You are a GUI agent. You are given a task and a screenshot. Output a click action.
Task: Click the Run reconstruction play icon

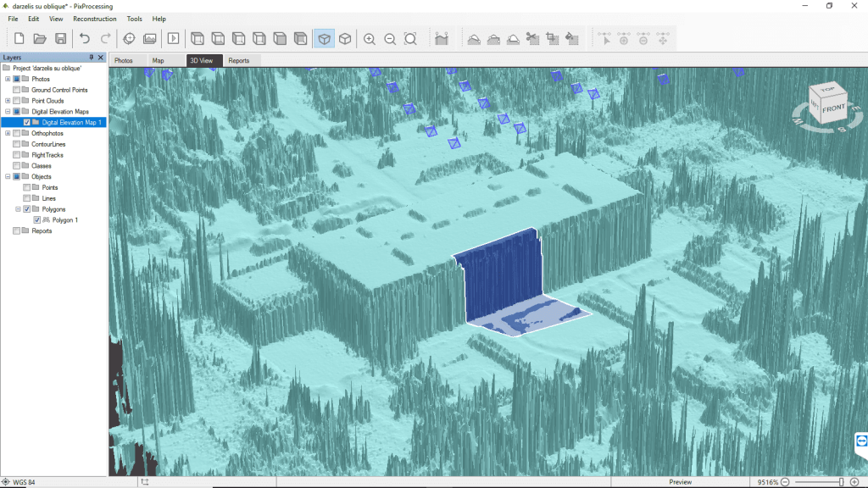(x=174, y=38)
